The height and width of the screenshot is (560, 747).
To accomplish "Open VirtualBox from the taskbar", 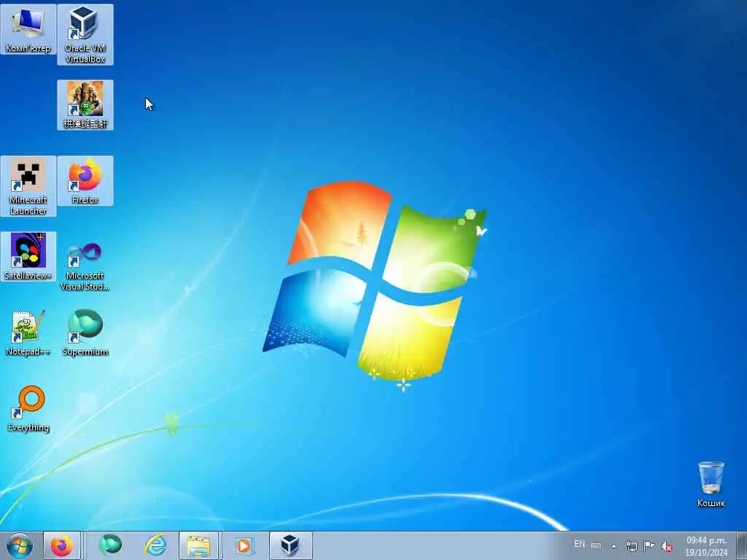I will (x=290, y=545).
